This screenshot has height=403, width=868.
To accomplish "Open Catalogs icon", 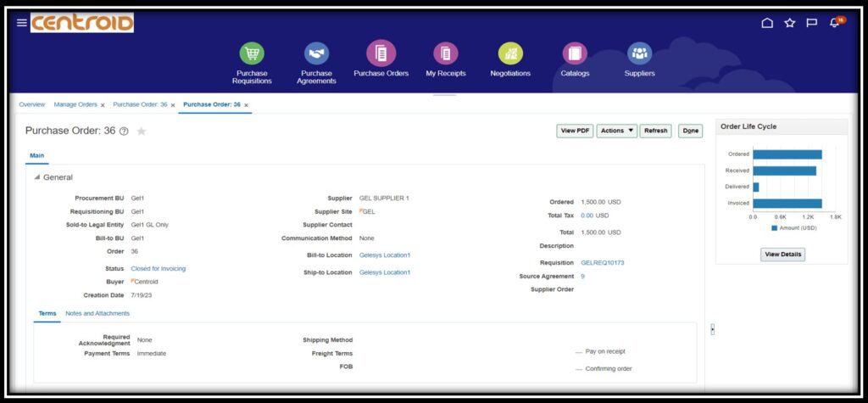I will pyautogui.click(x=575, y=53).
